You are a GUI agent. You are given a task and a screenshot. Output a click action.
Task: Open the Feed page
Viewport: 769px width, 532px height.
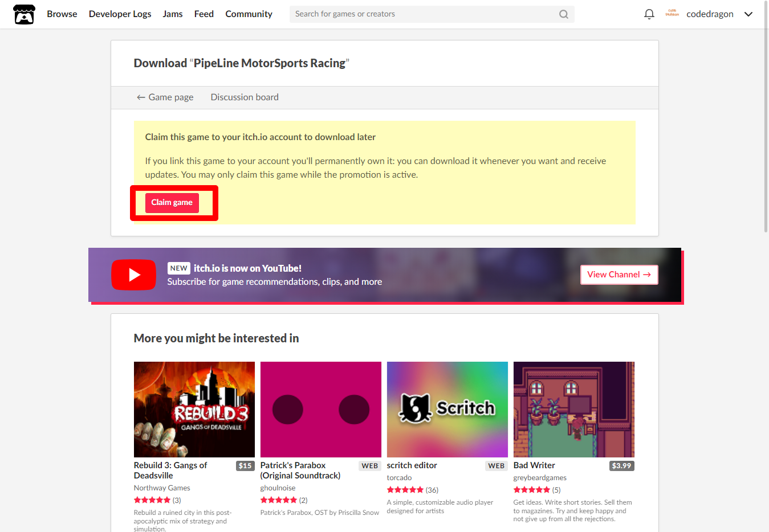click(204, 14)
